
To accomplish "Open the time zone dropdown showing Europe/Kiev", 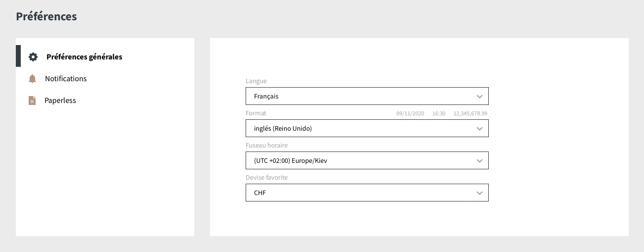I will click(367, 161).
